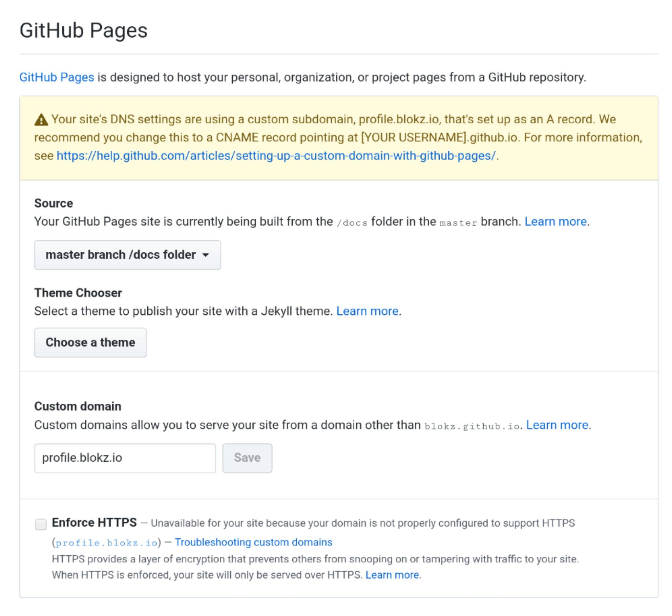Click the GitHub Pages page heading
The width and height of the screenshot is (672, 616).
click(x=84, y=31)
